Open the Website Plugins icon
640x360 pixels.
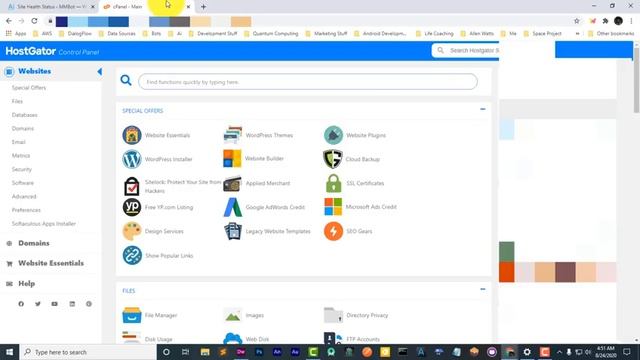click(333, 135)
